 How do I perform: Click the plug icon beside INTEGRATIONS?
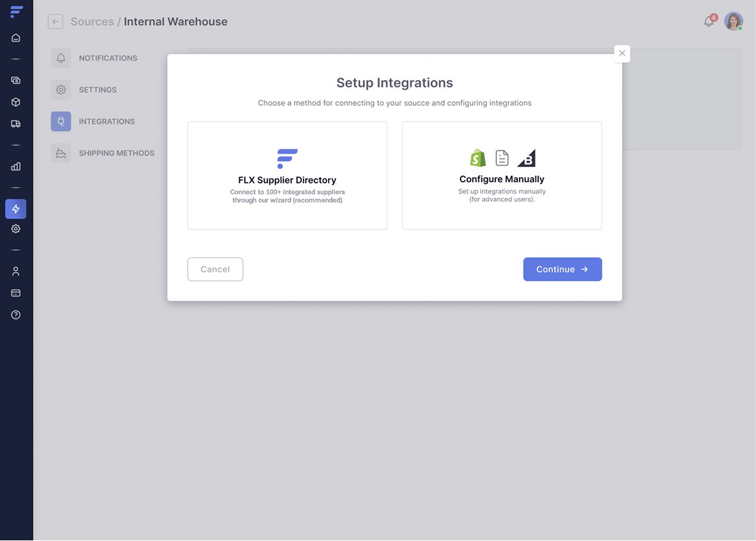tap(61, 121)
